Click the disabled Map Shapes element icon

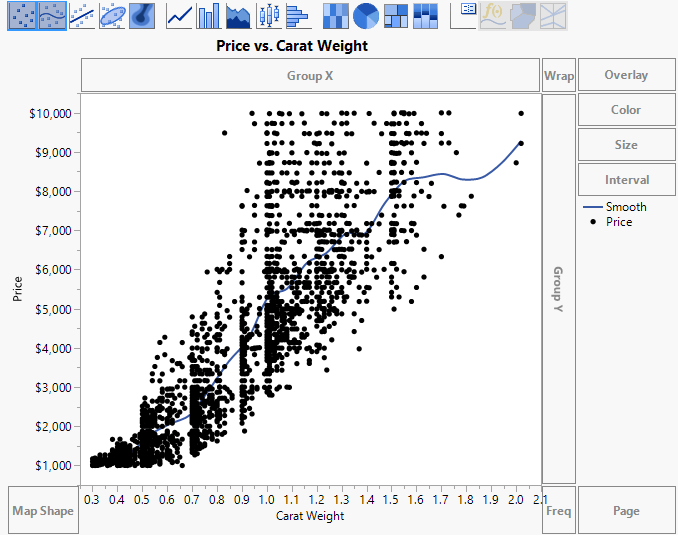tap(523, 16)
